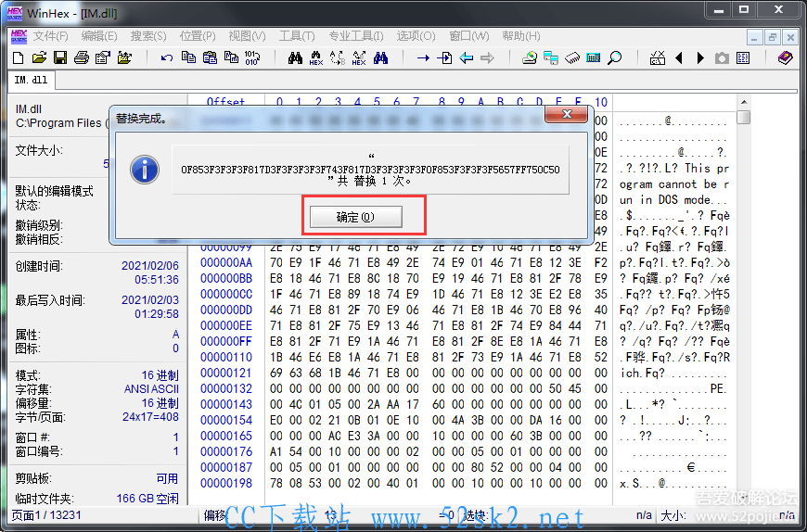Viewport: 807px width, 532px height.
Task: Click the Find text binoculars icon
Action: point(295,58)
